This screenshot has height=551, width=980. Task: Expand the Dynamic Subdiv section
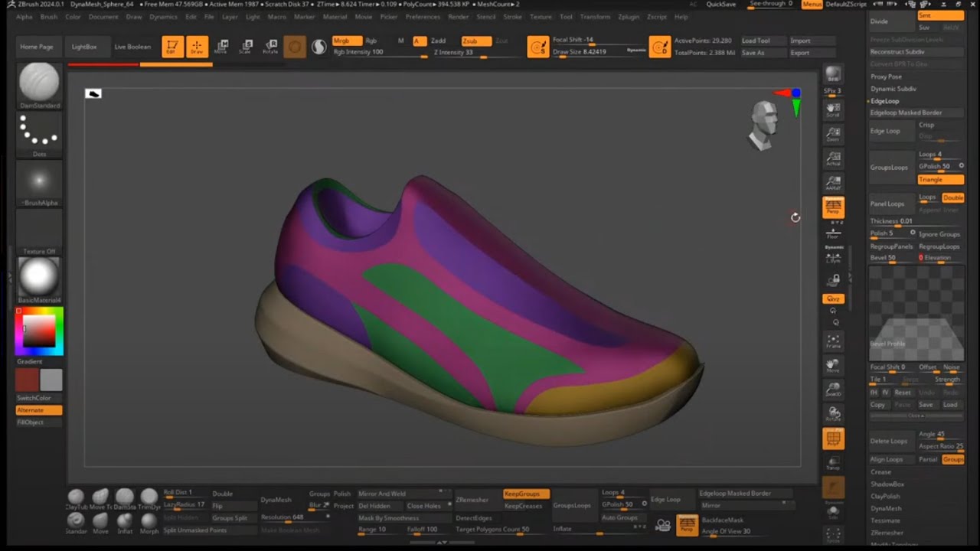[893, 89]
